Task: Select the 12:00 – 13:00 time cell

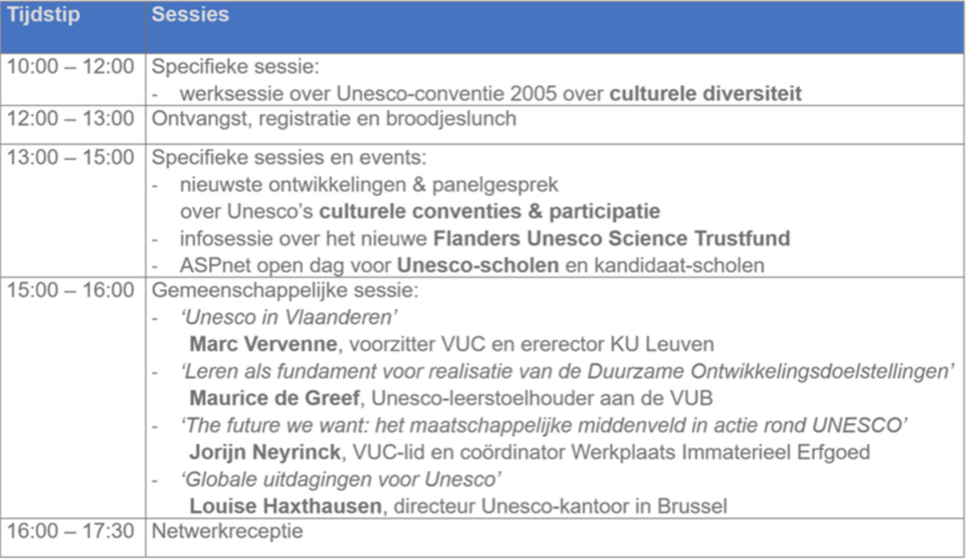Action: [73, 125]
